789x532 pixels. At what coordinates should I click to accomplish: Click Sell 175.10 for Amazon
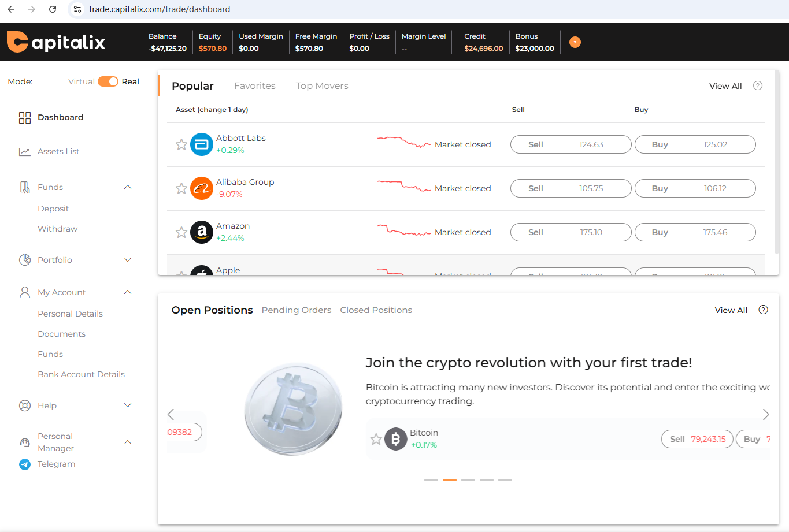tap(571, 232)
